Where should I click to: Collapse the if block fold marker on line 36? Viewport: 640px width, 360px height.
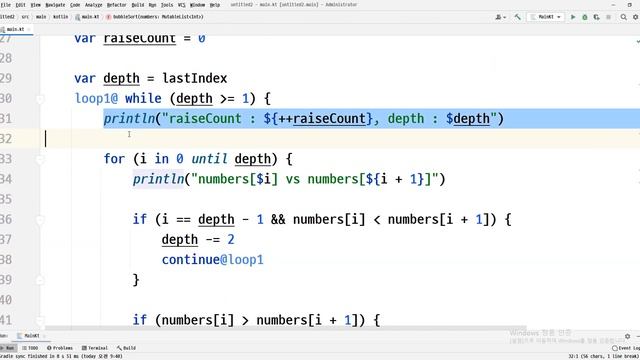coord(40,220)
